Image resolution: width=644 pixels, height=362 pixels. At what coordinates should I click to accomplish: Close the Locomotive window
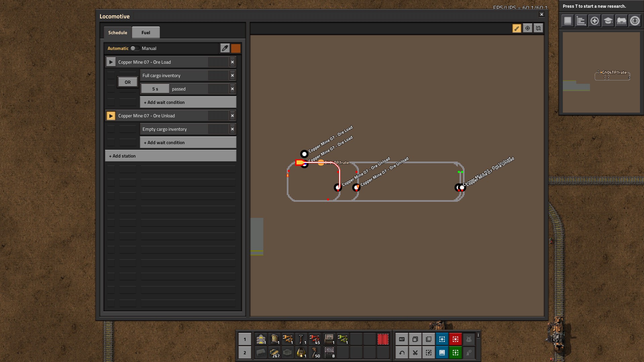(542, 14)
